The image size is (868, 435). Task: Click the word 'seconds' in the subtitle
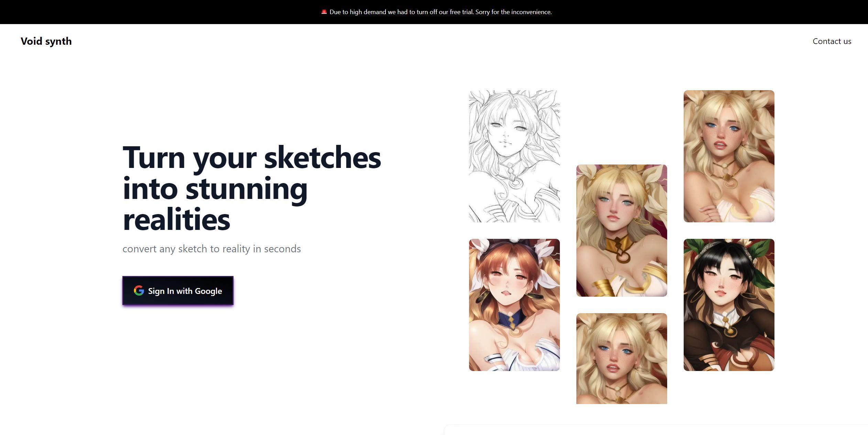tap(282, 249)
